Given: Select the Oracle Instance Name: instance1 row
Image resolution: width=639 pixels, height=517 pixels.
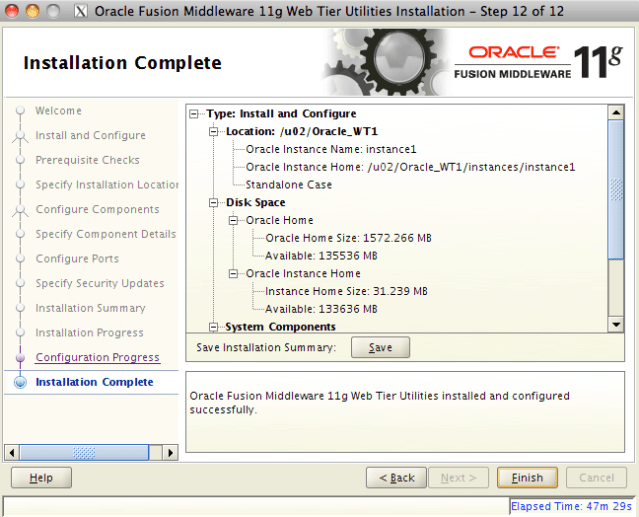Looking at the screenshot, I should click(317, 149).
